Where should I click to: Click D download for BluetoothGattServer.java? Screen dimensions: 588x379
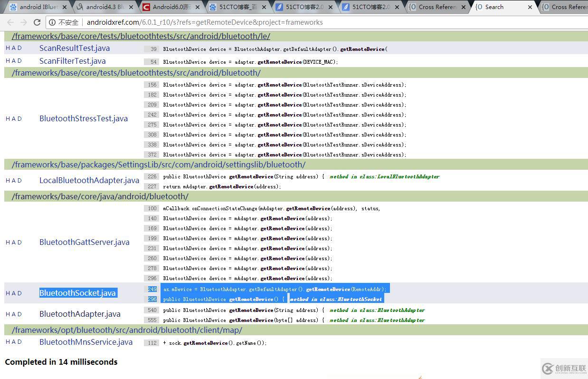tap(19, 243)
